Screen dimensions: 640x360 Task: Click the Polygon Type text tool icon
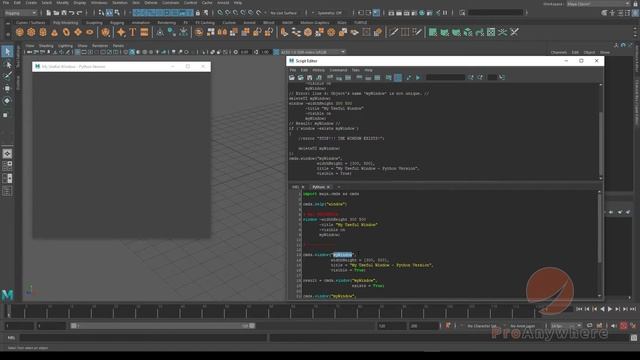click(133, 32)
